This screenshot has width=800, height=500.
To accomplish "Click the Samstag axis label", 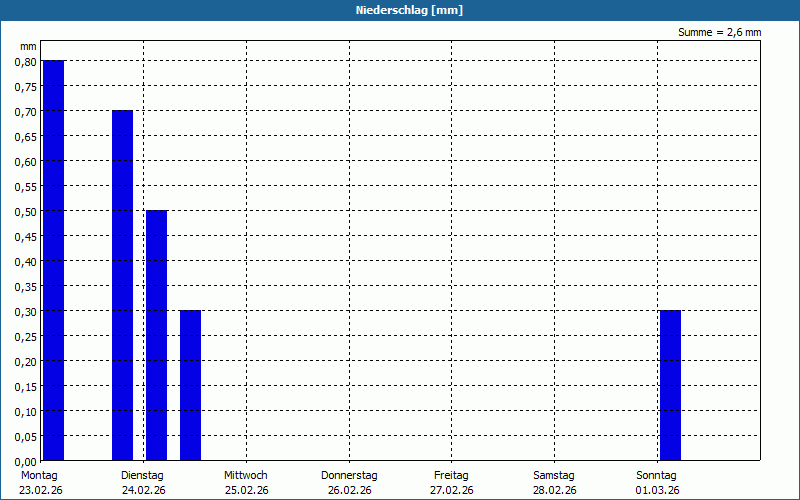I will click(x=554, y=475).
